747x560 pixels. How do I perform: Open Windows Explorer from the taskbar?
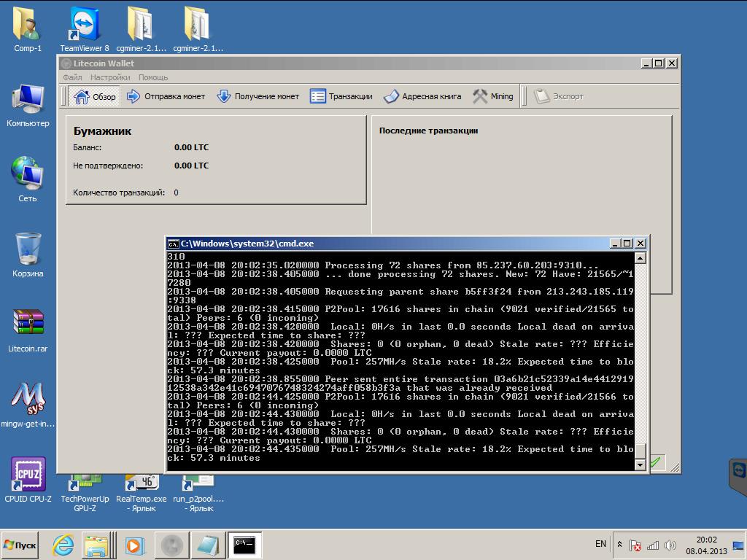[x=96, y=545]
